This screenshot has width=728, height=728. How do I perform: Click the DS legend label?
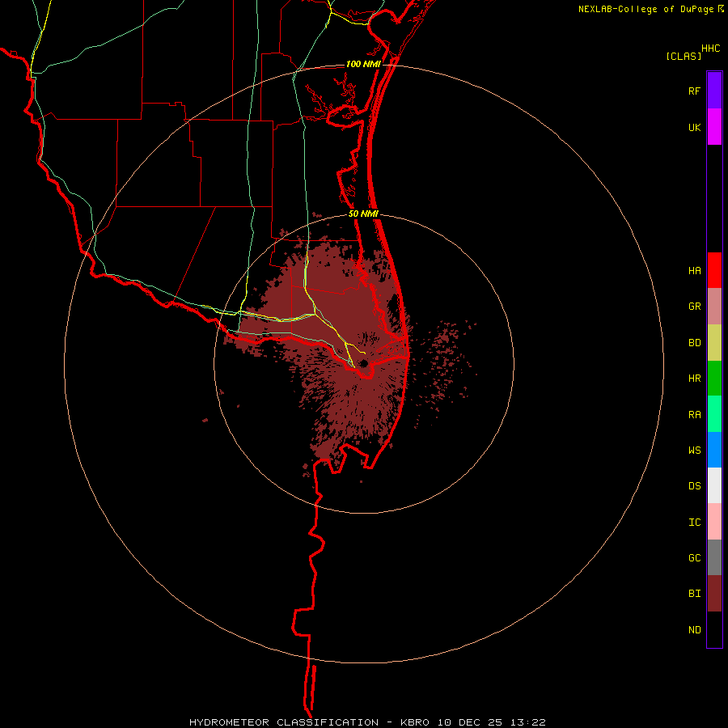pyautogui.click(x=694, y=486)
